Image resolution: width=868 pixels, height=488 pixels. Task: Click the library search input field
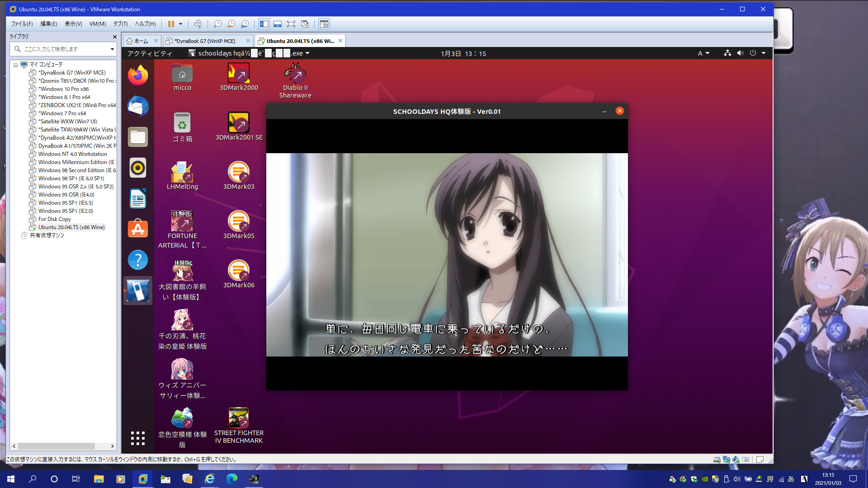click(x=63, y=49)
